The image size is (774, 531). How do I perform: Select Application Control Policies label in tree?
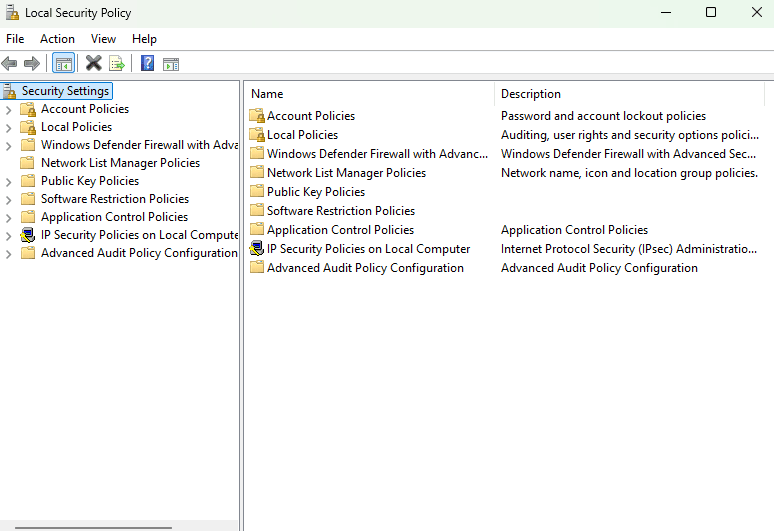pyautogui.click(x=115, y=217)
